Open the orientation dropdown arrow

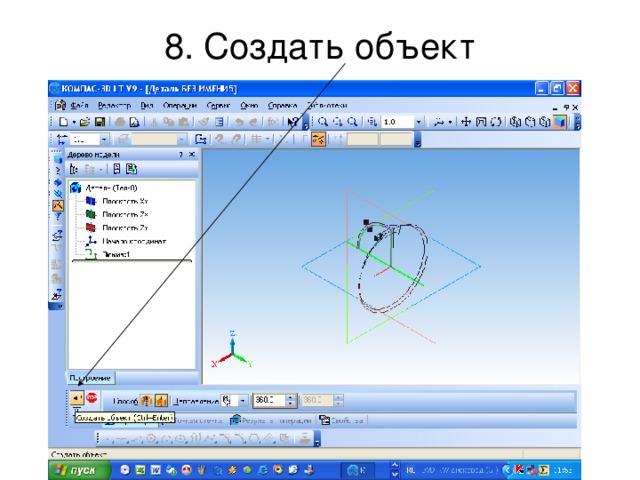(x=450, y=122)
